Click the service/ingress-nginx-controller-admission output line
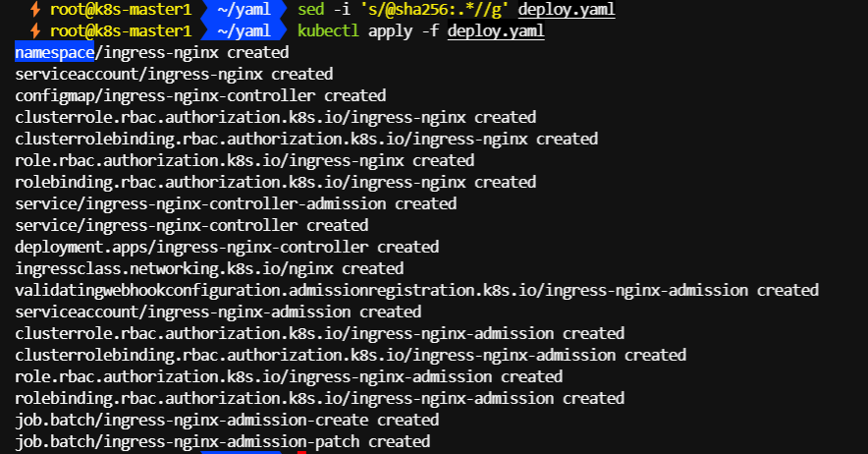The image size is (868, 454). [x=236, y=203]
